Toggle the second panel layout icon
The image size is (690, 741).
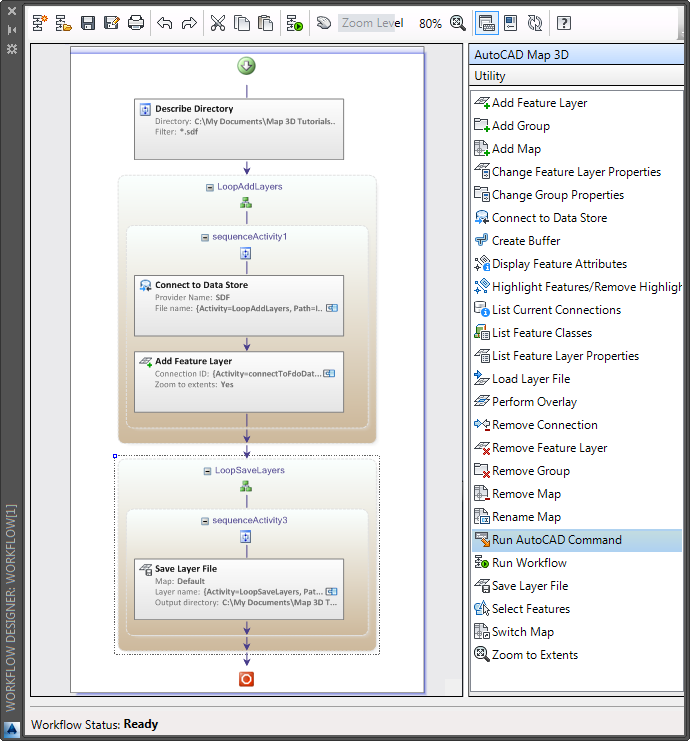coord(511,23)
